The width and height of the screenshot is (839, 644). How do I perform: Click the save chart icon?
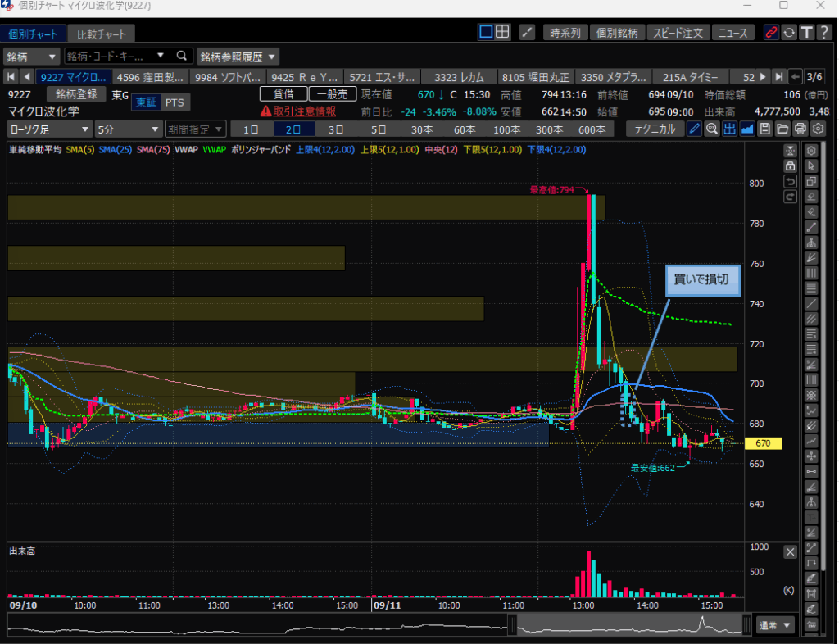764,129
